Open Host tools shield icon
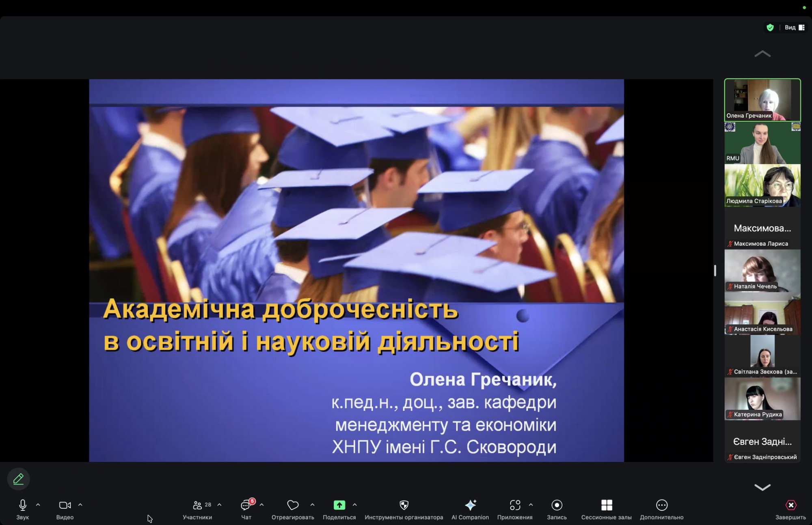 404,505
